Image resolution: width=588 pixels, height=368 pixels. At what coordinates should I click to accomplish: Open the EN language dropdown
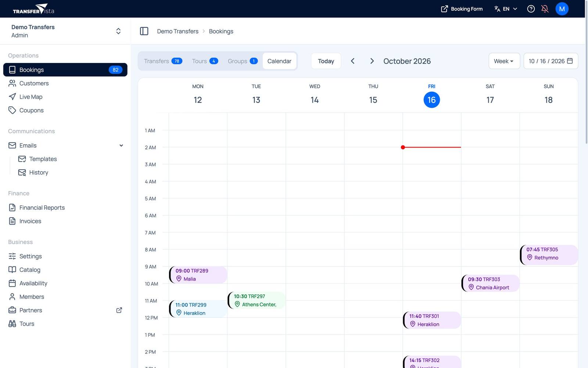coord(506,9)
